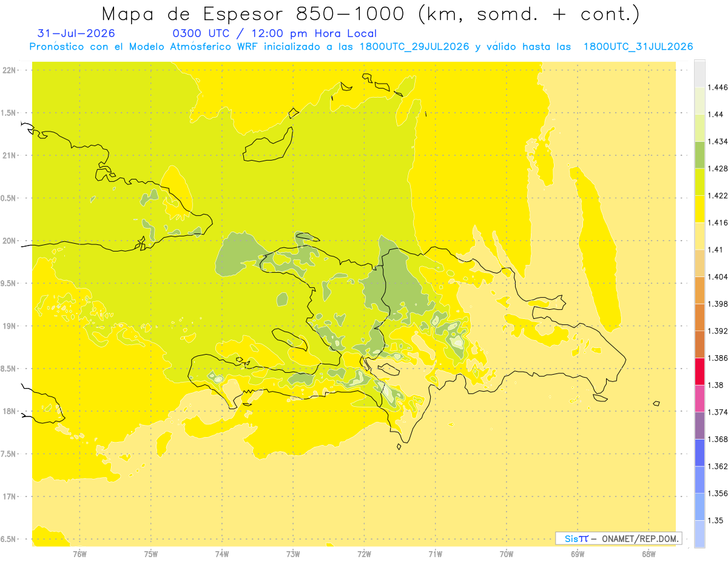The width and height of the screenshot is (728, 562).
Task: Pick the green colorbar segment between 1.428 and 1.434
Action: pyautogui.click(x=699, y=155)
